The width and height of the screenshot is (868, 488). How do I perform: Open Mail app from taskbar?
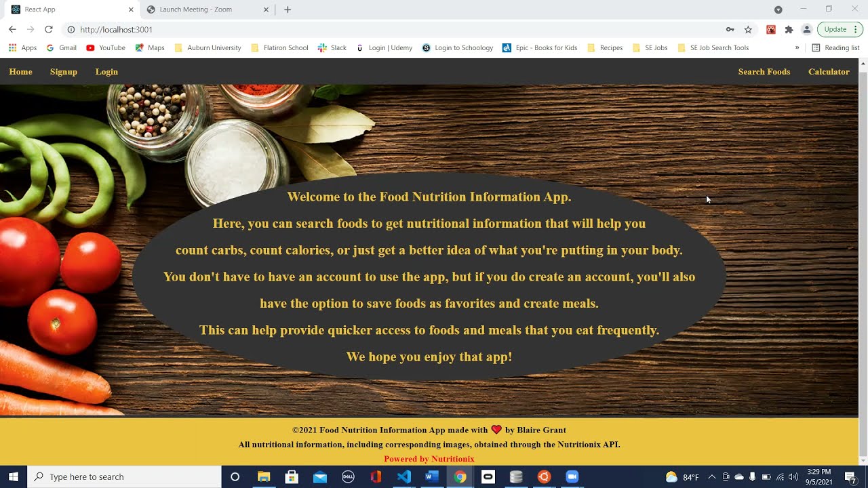coord(320,476)
